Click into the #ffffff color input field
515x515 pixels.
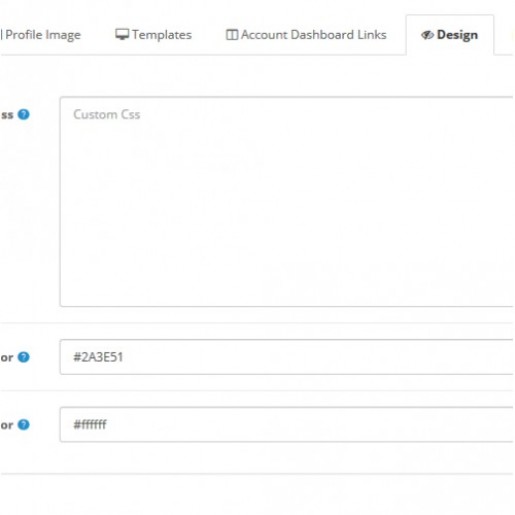coord(287,424)
